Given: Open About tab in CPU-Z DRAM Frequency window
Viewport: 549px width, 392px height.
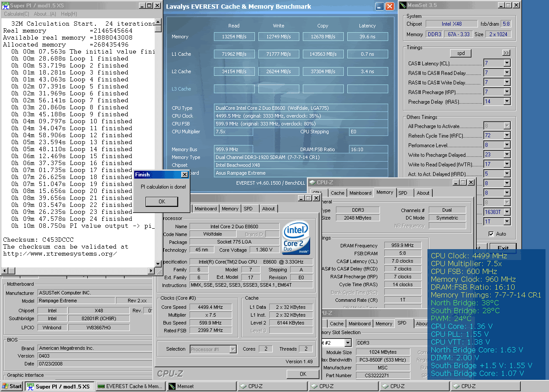Looking at the screenshot, I should 423,193.
